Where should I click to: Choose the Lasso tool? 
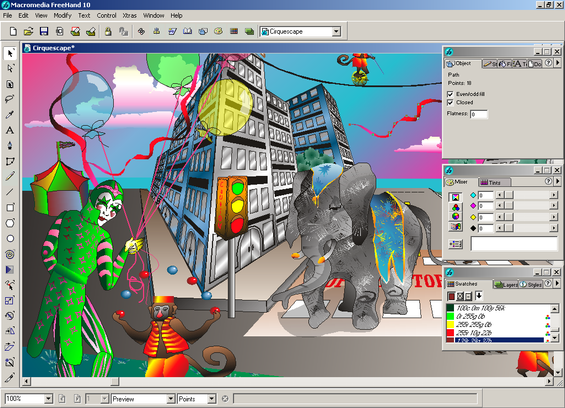click(x=10, y=99)
